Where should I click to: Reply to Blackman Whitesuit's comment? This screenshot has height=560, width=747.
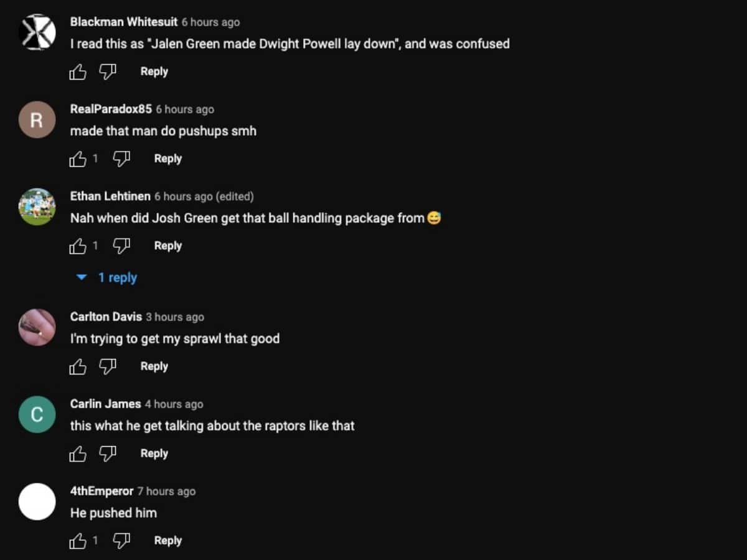tap(154, 72)
